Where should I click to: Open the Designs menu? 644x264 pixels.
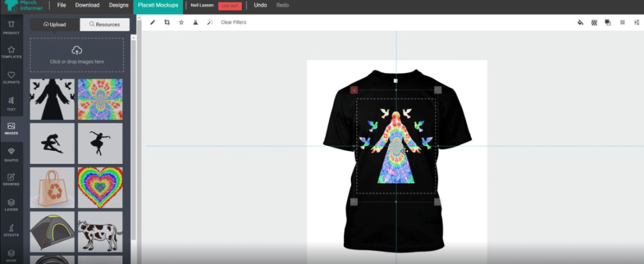pos(119,5)
